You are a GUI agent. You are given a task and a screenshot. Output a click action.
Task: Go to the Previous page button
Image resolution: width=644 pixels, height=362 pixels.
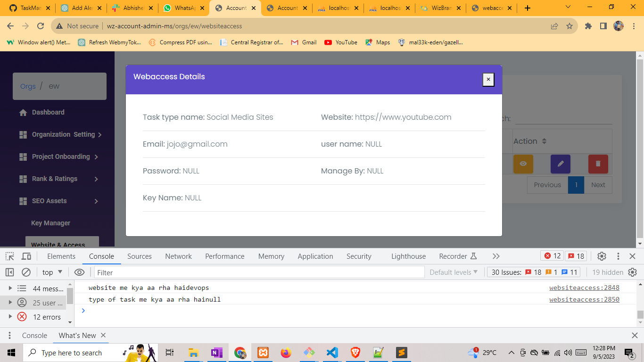tap(547, 185)
